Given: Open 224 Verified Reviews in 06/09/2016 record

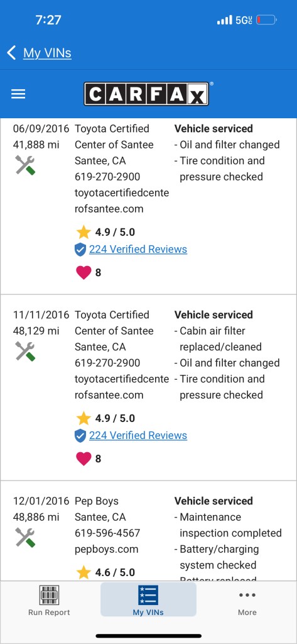Looking at the screenshot, I should (x=138, y=249).
